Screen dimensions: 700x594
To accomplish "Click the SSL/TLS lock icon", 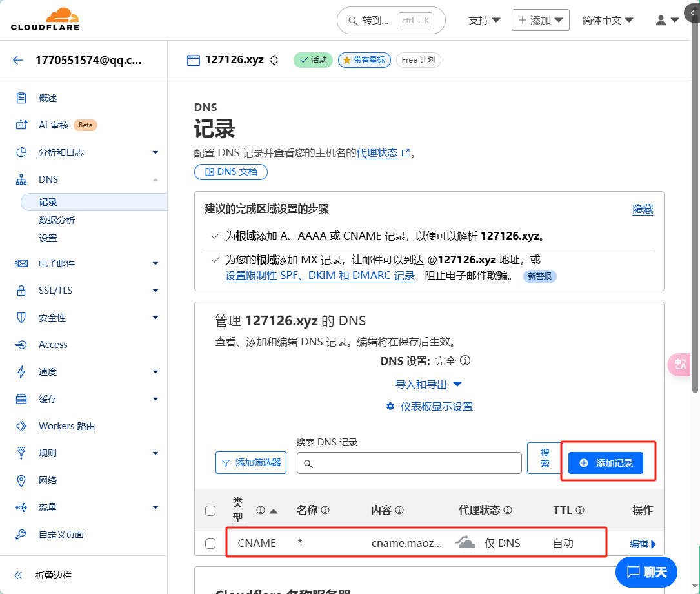I will click(21, 291).
